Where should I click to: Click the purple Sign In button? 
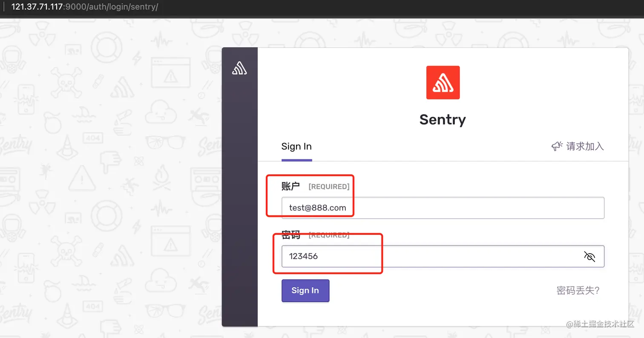(305, 291)
